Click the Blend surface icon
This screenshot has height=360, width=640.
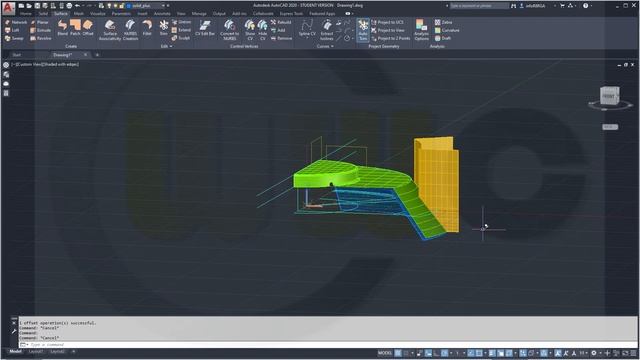(x=62, y=28)
